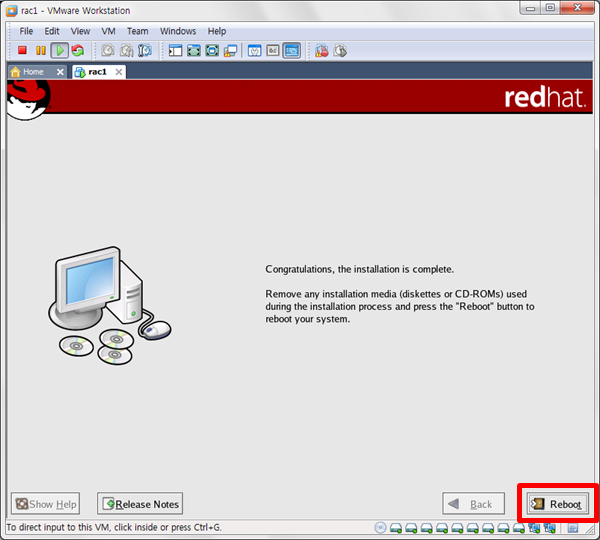Open the View menu

(80, 31)
